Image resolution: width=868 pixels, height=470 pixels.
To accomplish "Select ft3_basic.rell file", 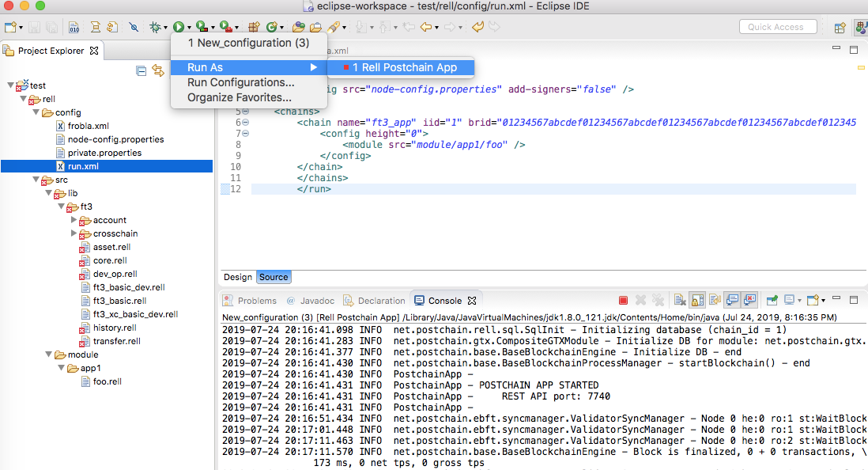I will pos(119,301).
